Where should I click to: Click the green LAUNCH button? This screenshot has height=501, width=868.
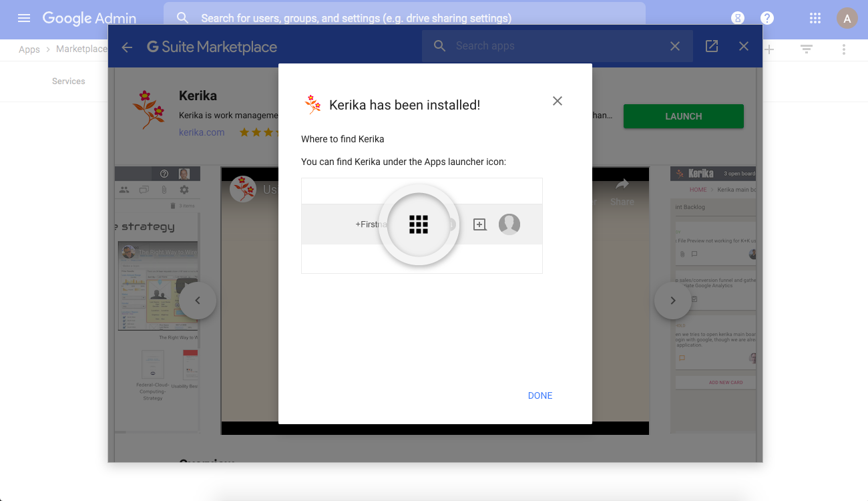(x=683, y=116)
